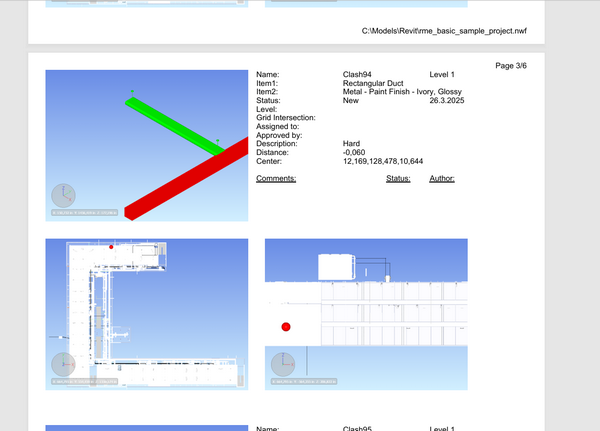600x431 pixels.
Task: Click the 'Item2:' label
Action: [267, 92]
